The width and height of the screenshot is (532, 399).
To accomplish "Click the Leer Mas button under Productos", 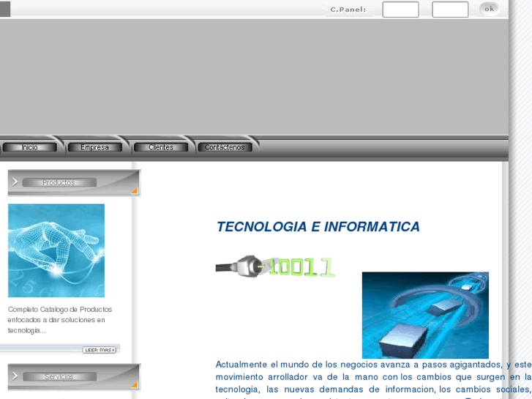I will [99, 350].
